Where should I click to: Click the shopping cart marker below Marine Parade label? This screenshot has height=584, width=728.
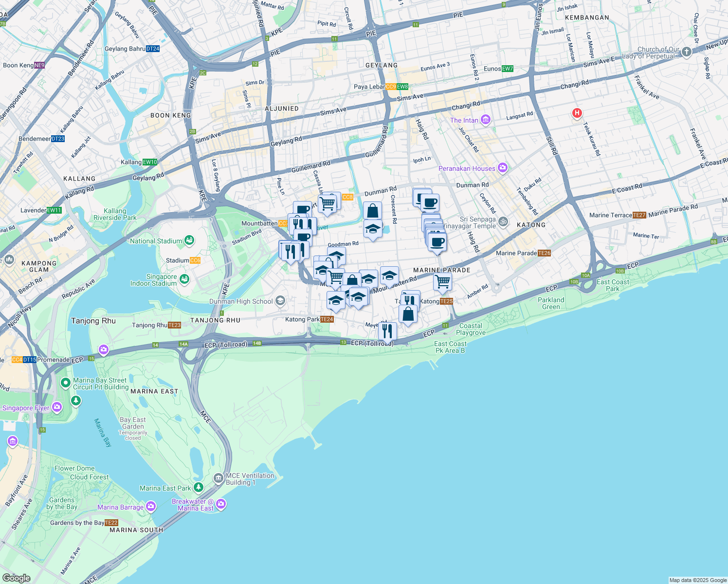coord(442,282)
